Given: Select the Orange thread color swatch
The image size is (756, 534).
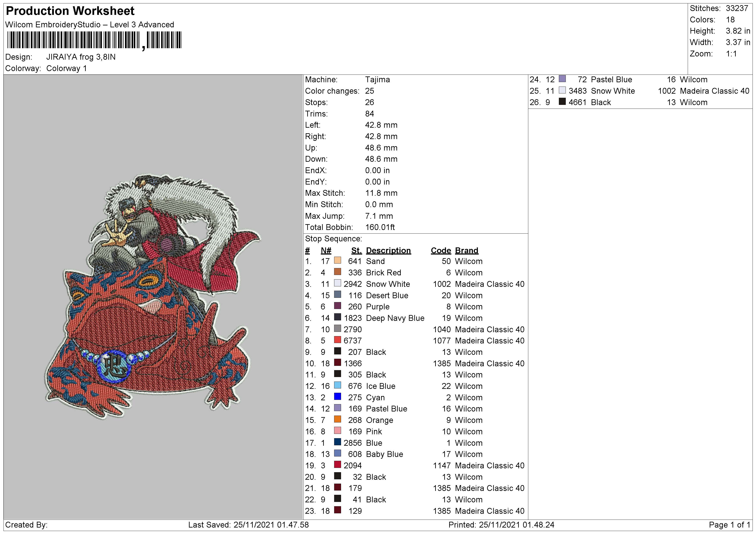Looking at the screenshot, I should tap(338, 419).
